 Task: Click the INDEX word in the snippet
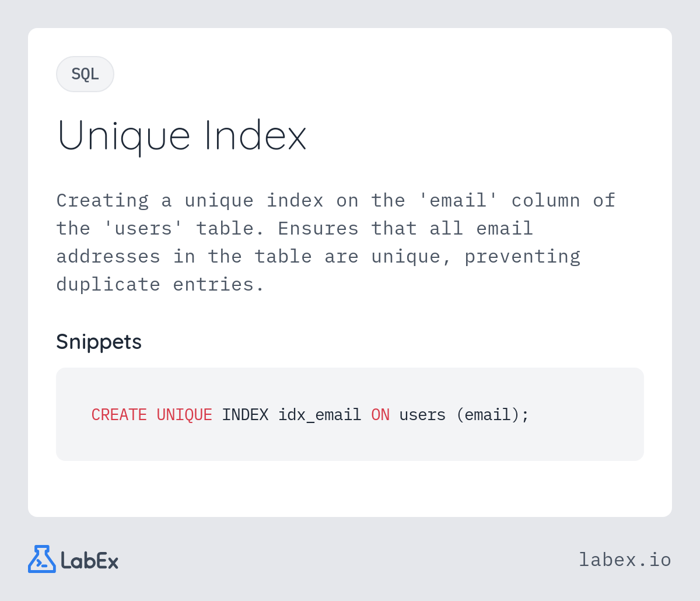coord(245,415)
